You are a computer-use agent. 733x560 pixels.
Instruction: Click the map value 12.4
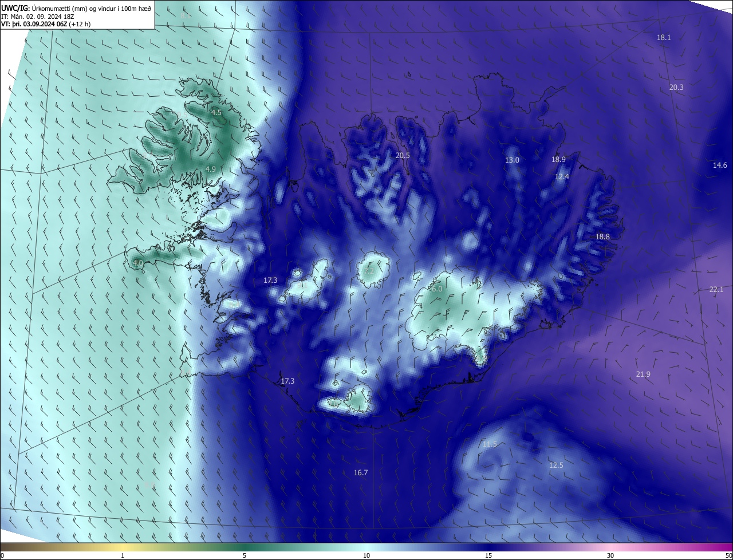pos(562,177)
